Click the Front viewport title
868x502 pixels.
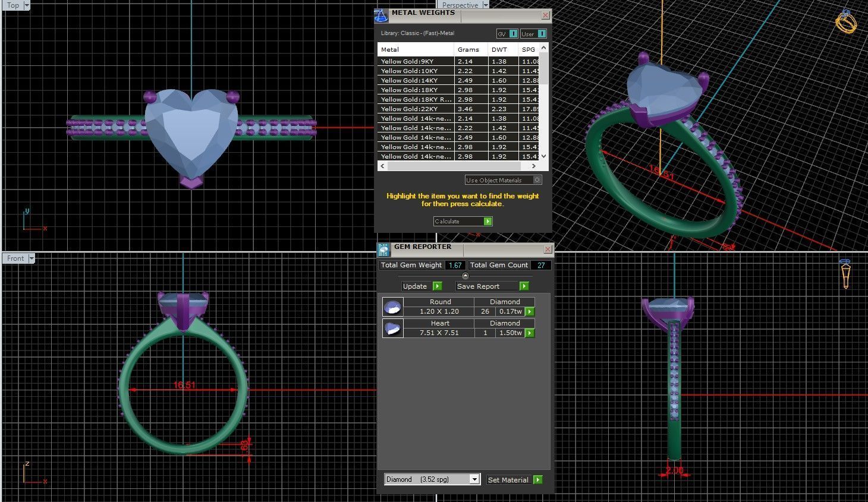tap(16, 258)
